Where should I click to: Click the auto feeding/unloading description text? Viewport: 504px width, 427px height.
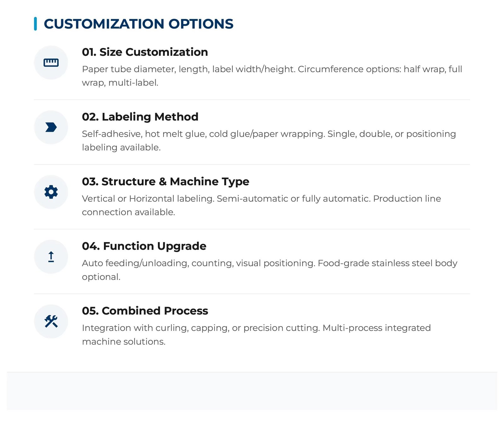(270, 270)
